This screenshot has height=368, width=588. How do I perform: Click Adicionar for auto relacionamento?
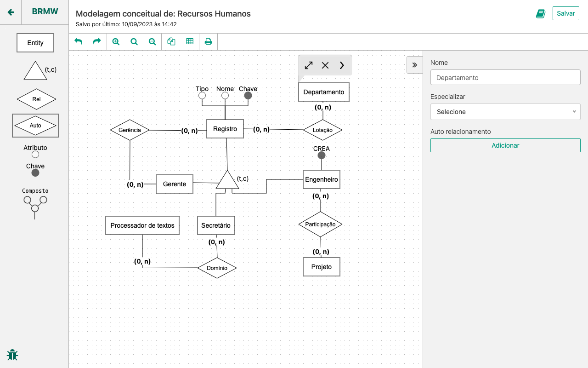point(505,145)
